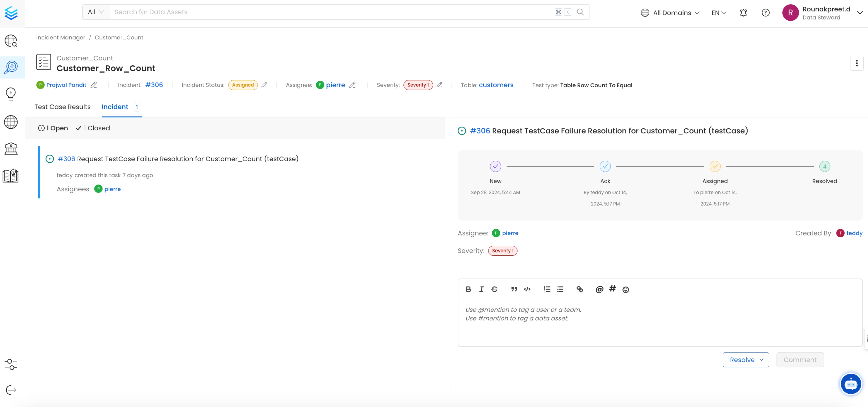The width and height of the screenshot is (868, 417).
Task: Switch to Test Case Results tab
Action: [x=62, y=107]
